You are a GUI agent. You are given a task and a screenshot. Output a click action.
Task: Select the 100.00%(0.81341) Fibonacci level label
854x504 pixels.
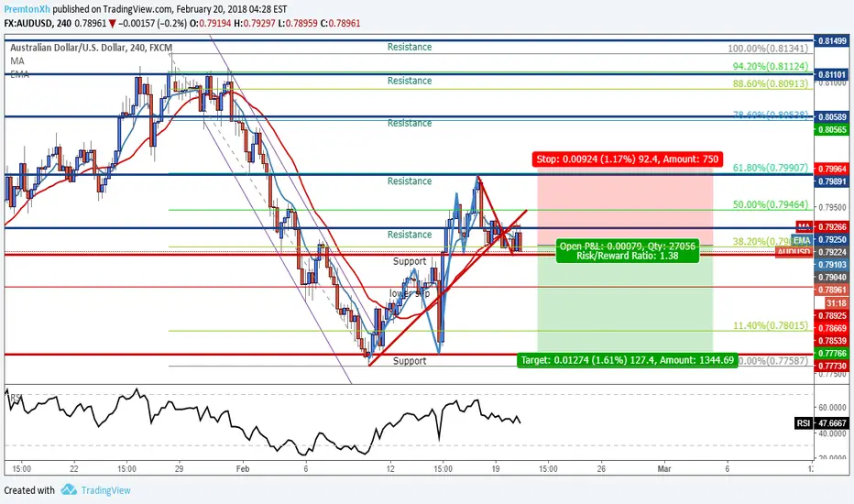click(768, 49)
